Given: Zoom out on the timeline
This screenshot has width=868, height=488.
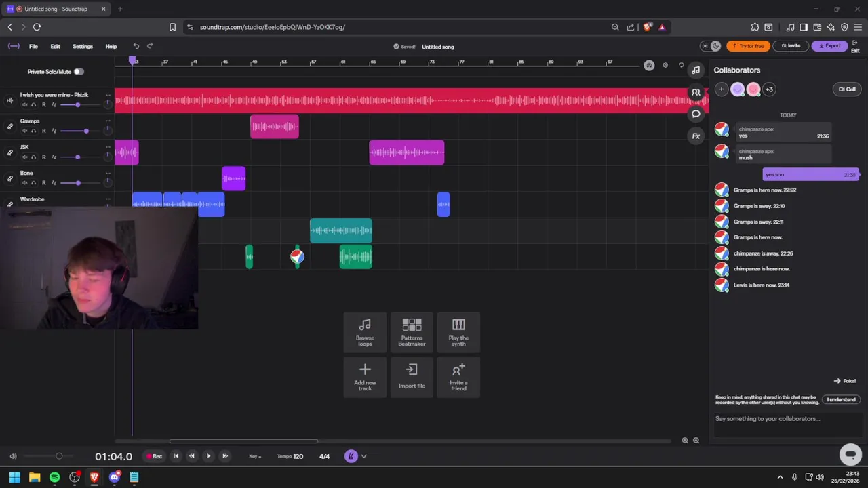Looking at the screenshot, I should pyautogui.click(x=696, y=441).
